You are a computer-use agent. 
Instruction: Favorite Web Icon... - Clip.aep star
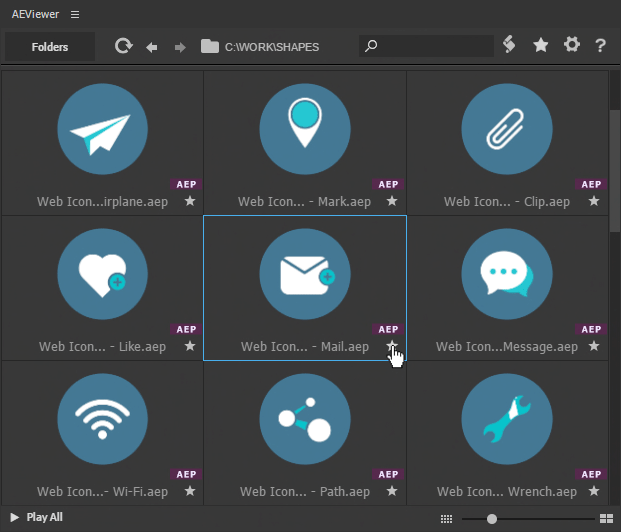pyautogui.click(x=594, y=201)
